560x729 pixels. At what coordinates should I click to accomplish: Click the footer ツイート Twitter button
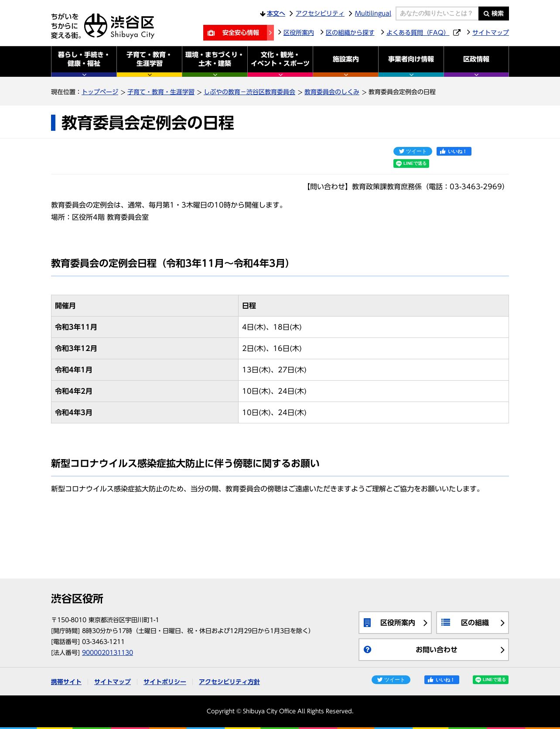(391, 680)
